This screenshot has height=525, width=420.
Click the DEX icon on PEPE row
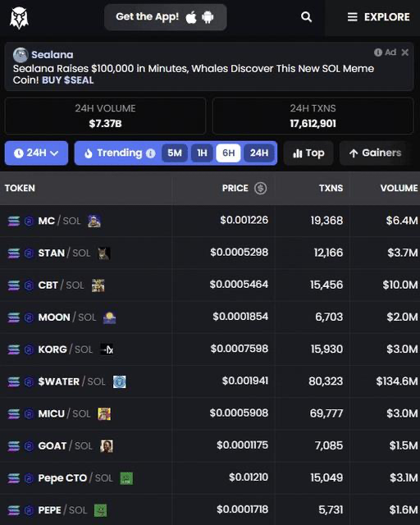tap(29, 510)
